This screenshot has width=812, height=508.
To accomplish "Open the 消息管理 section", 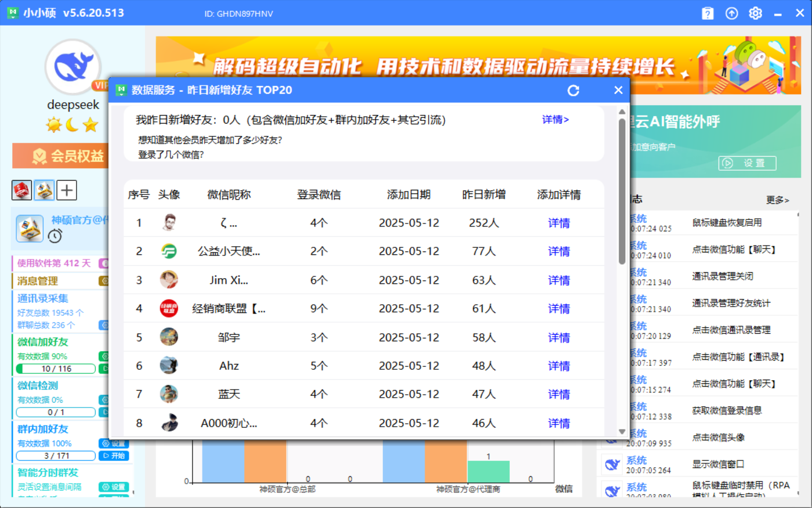I will coord(38,281).
